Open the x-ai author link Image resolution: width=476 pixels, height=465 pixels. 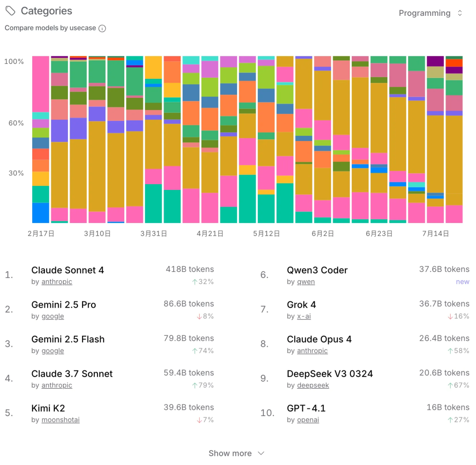(304, 316)
